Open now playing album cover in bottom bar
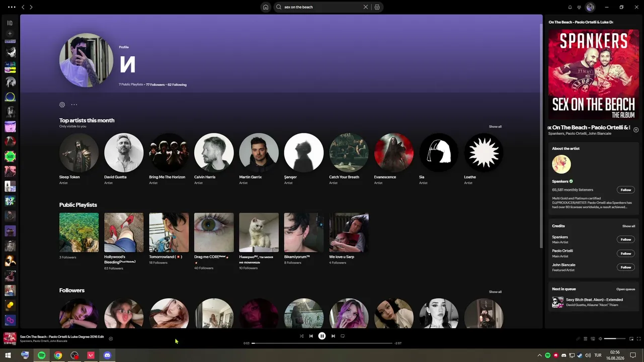 pyautogui.click(x=10, y=338)
